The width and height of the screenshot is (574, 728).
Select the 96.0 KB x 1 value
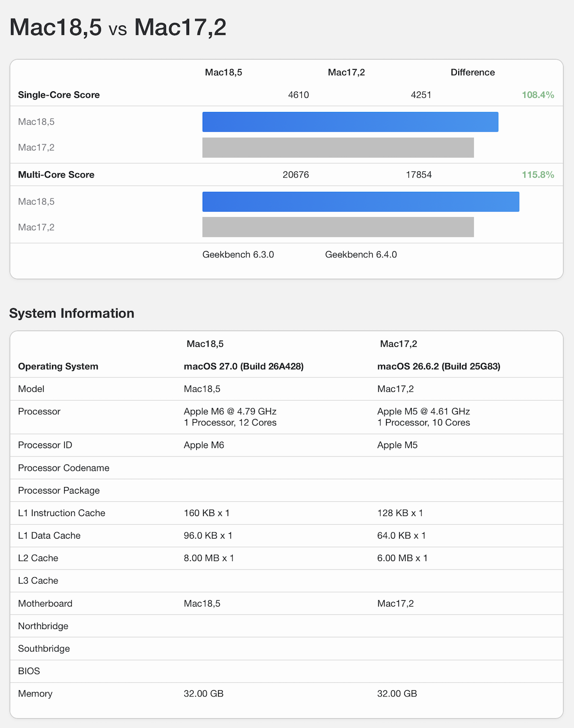(x=208, y=535)
